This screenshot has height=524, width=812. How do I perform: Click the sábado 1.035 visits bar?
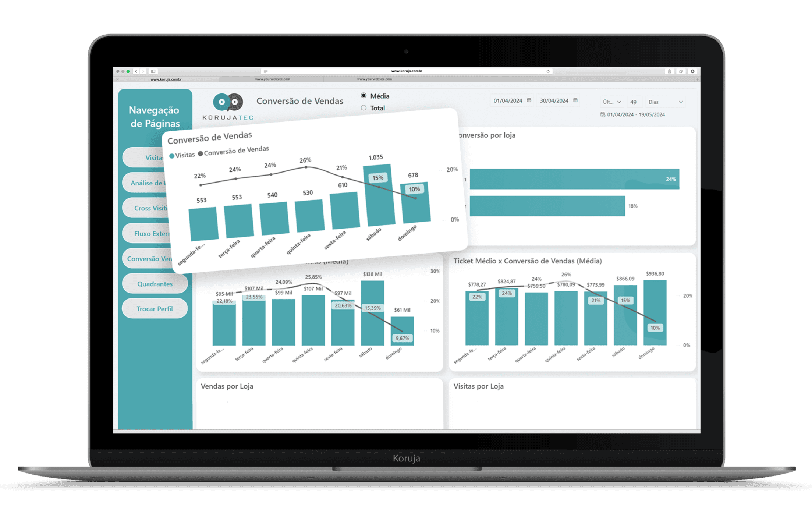(x=379, y=195)
